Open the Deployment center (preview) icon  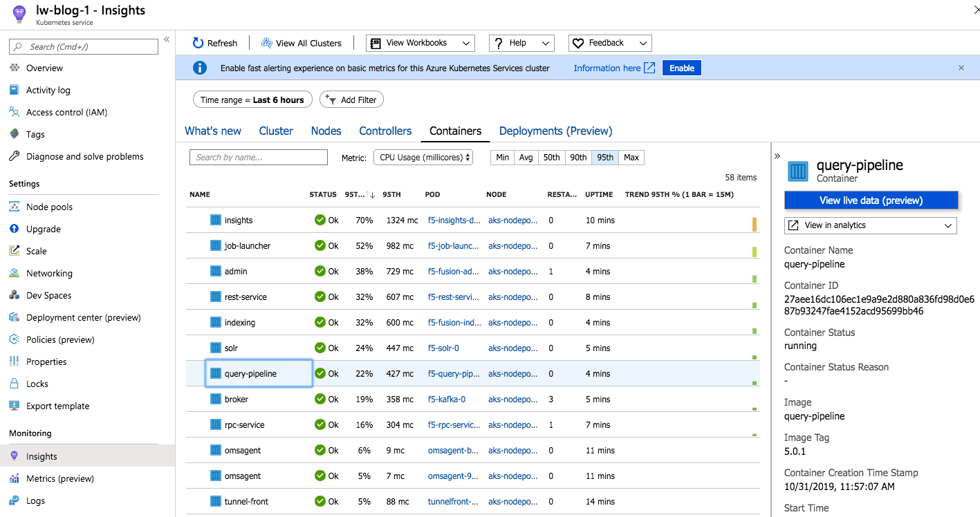(15, 317)
